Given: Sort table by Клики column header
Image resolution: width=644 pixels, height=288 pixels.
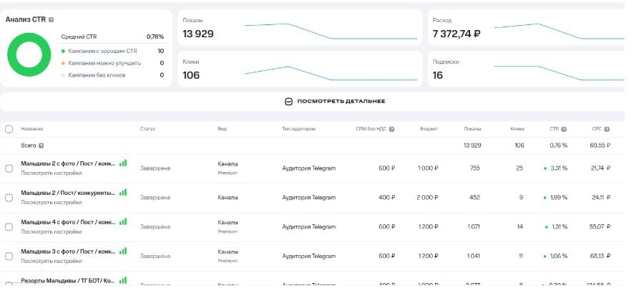Looking at the screenshot, I should (517, 129).
